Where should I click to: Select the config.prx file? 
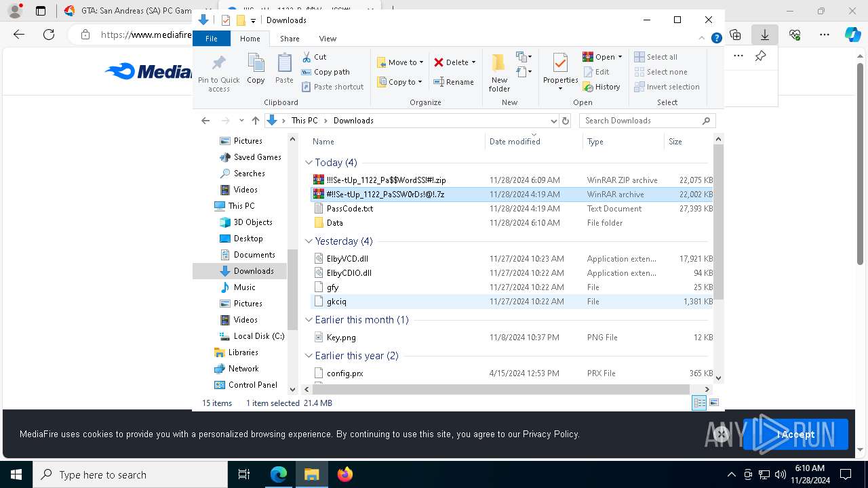[344, 373]
